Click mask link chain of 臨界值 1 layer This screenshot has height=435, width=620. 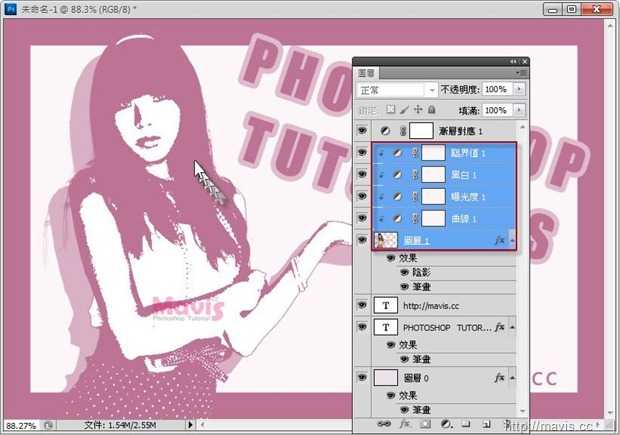415,153
